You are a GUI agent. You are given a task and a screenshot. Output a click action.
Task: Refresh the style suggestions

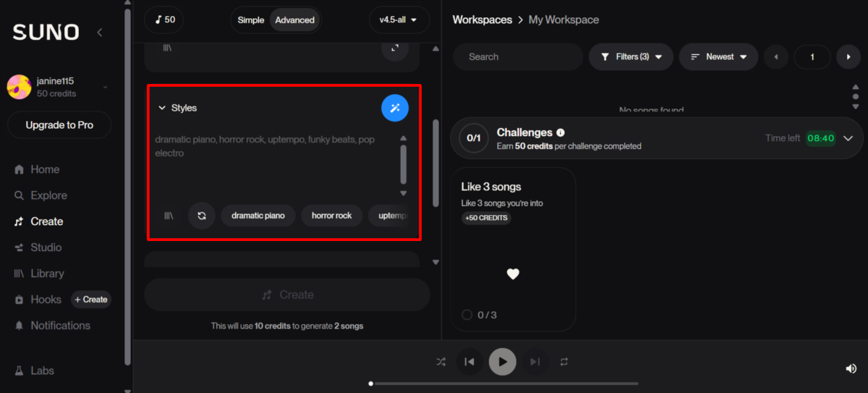(202, 216)
